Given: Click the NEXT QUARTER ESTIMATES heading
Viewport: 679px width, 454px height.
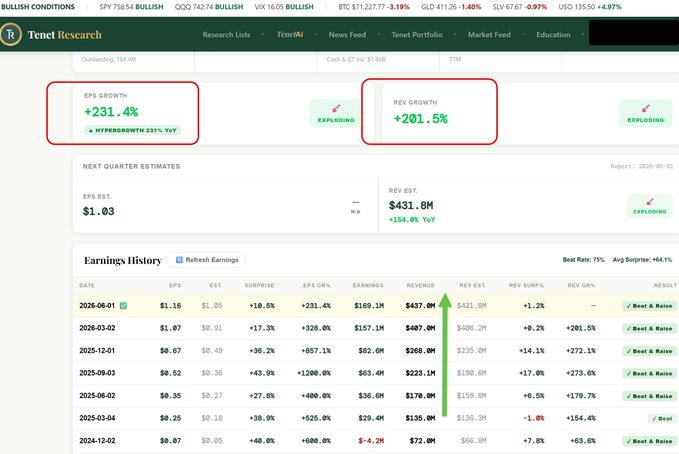Looking at the screenshot, I should click(131, 166).
